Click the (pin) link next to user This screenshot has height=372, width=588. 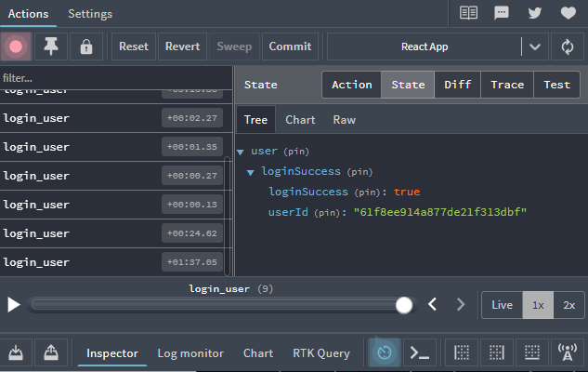click(x=296, y=152)
